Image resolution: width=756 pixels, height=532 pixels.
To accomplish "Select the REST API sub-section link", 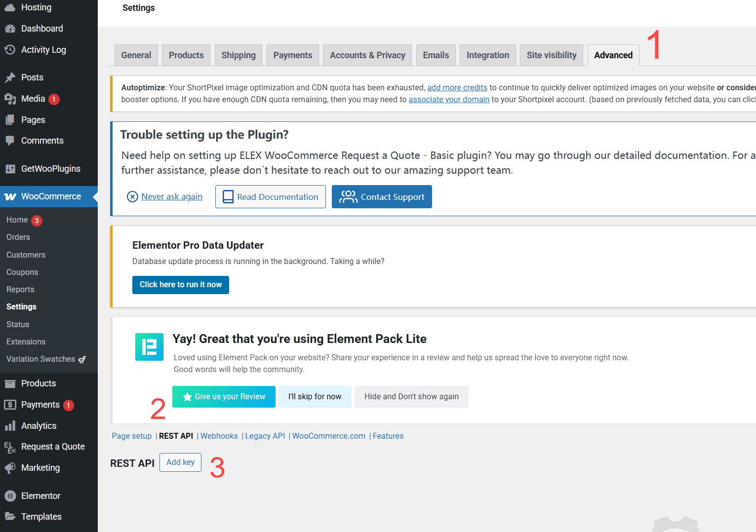I will pos(176,436).
